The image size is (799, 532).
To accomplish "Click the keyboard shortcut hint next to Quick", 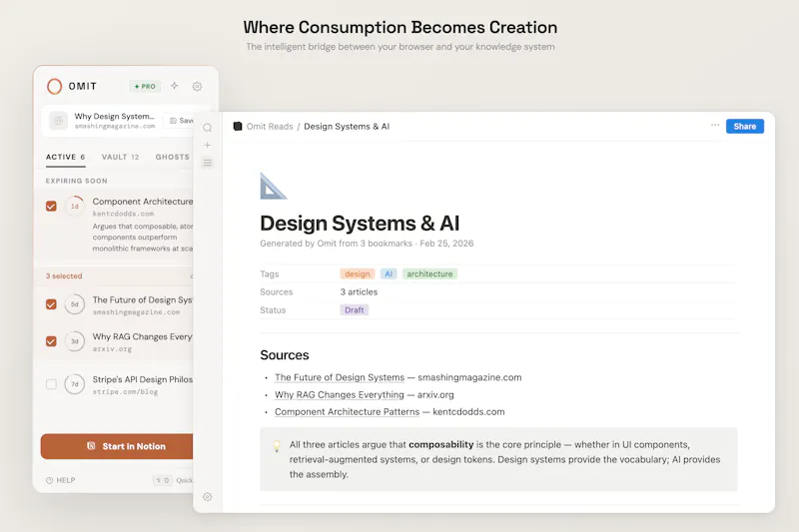I will coord(163,480).
